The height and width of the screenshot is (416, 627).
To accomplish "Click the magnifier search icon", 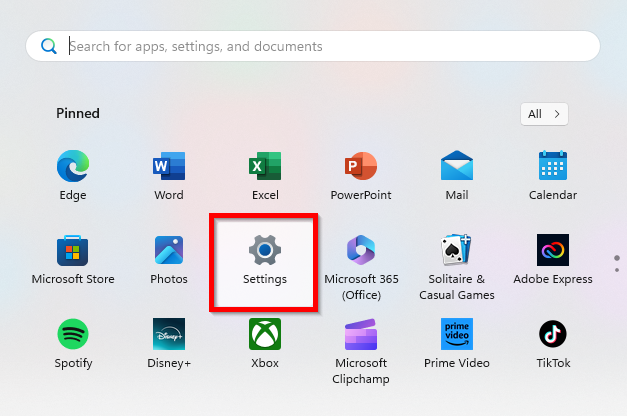I will (49, 46).
